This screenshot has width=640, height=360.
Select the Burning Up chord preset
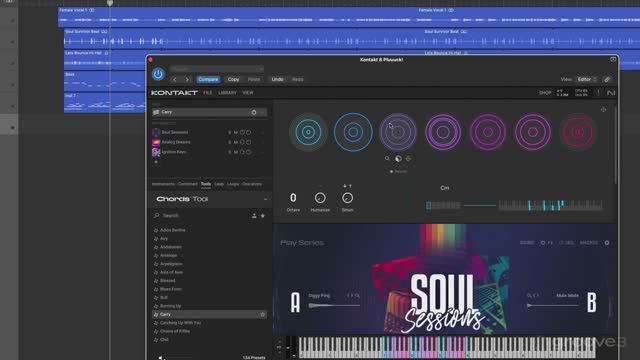[x=171, y=306]
